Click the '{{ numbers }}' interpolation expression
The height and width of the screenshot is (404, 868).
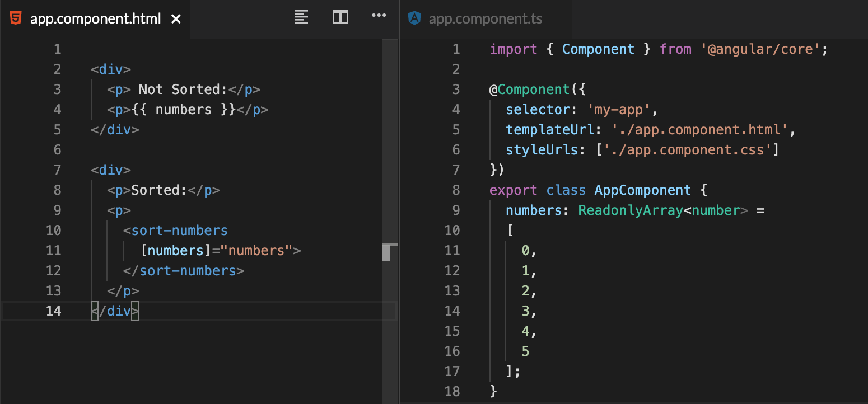184,110
